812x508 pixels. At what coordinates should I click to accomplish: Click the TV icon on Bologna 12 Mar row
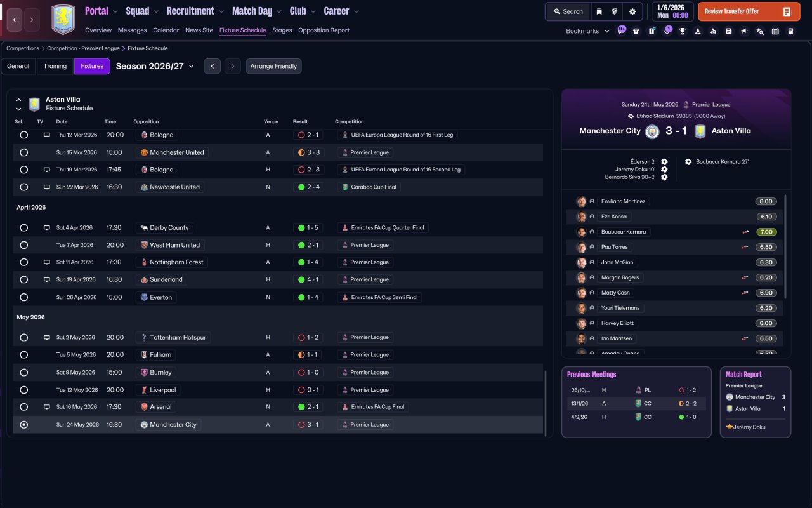[46, 135]
